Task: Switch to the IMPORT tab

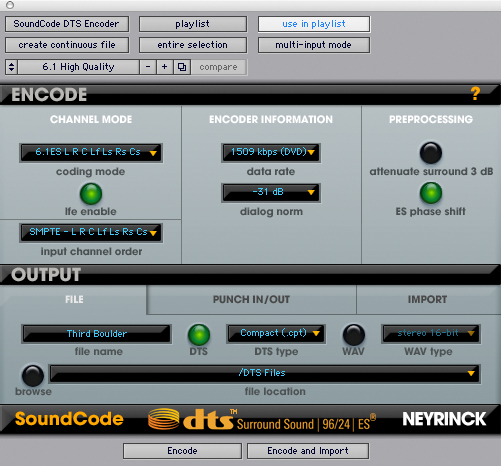Action: pyautogui.click(x=428, y=299)
